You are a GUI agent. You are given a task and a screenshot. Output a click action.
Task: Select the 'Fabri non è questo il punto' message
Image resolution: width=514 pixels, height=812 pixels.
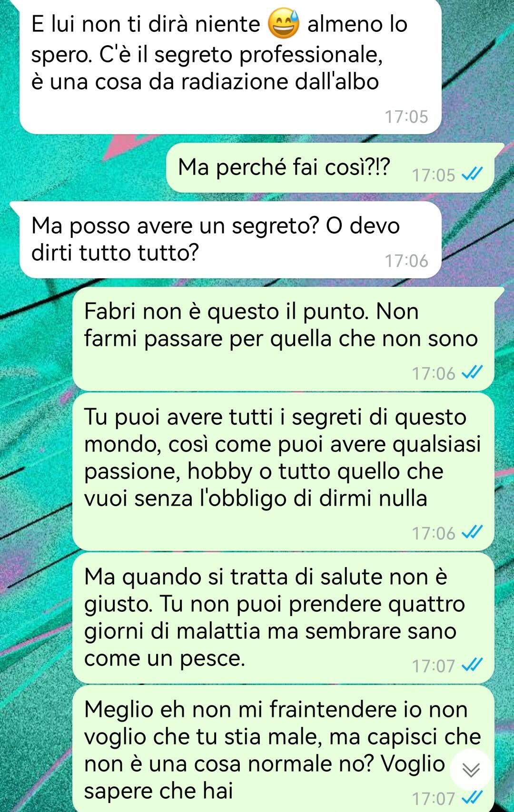(x=283, y=339)
